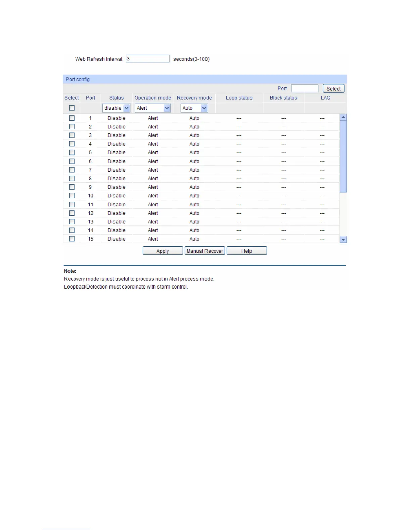Click the Block status column header
Image resolution: width=411 pixels, height=532 pixels.
[284, 98]
